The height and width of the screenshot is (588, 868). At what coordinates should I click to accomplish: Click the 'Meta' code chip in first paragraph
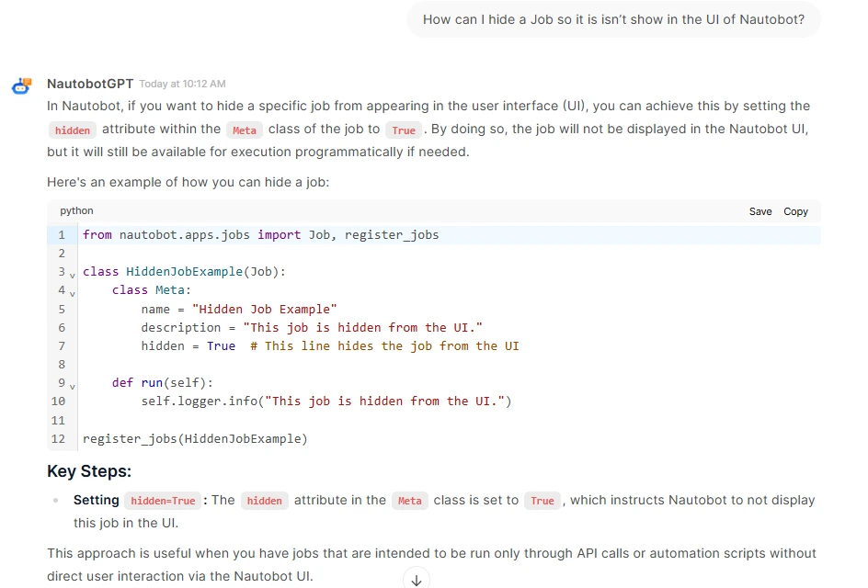[x=245, y=130]
